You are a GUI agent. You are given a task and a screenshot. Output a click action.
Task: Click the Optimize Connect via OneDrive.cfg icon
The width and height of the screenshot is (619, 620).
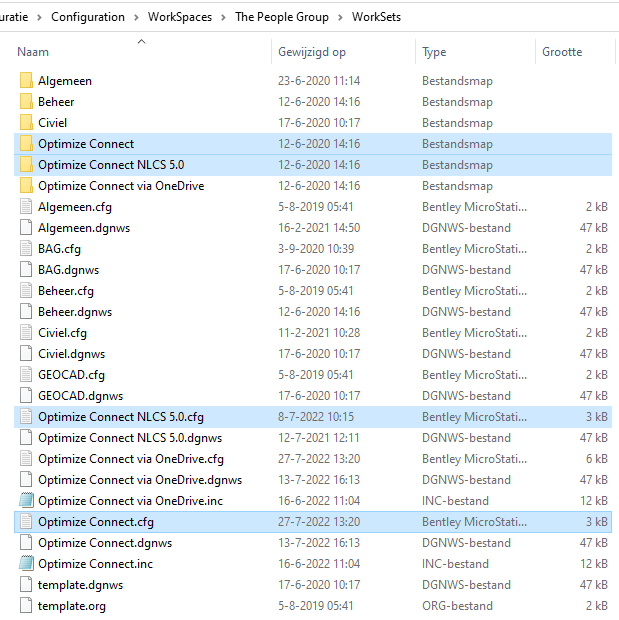coord(26,459)
